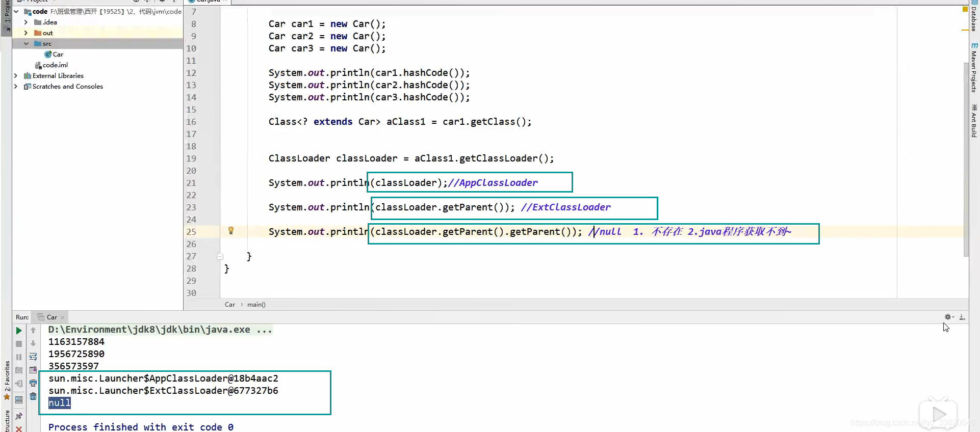Click the highlighted null output

(60, 403)
